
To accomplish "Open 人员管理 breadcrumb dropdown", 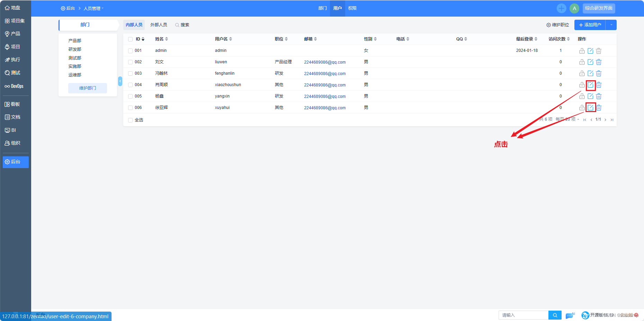I will (93, 8).
